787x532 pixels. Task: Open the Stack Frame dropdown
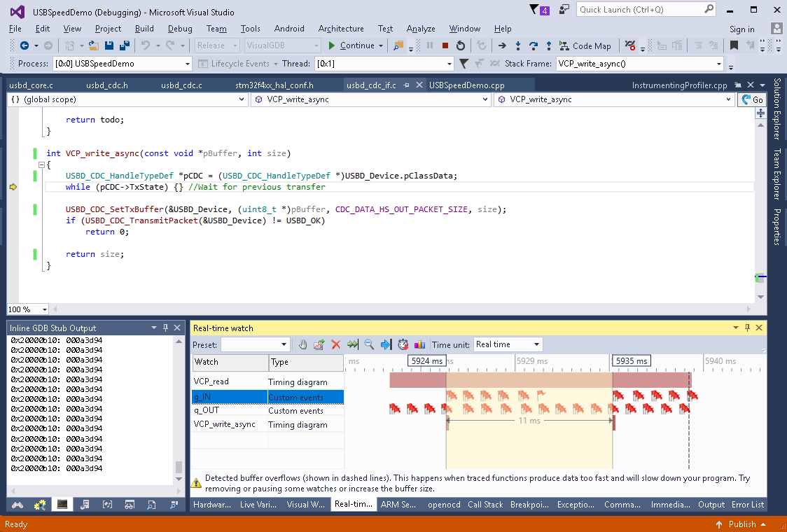640,64
